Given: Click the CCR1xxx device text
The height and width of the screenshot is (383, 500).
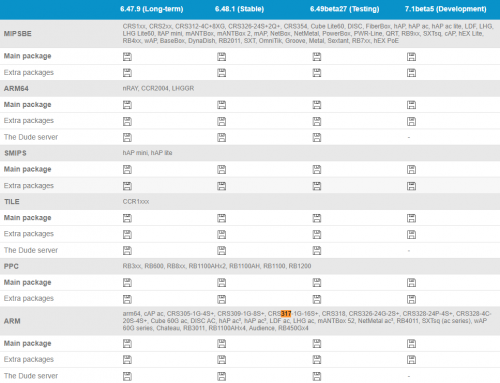Looking at the screenshot, I should pos(136,202).
